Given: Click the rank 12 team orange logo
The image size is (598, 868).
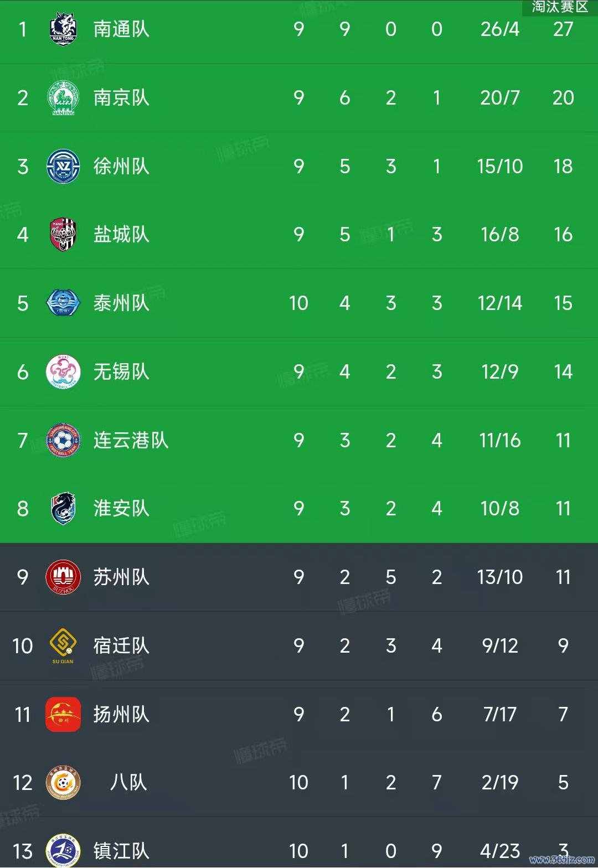Looking at the screenshot, I should [63, 782].
